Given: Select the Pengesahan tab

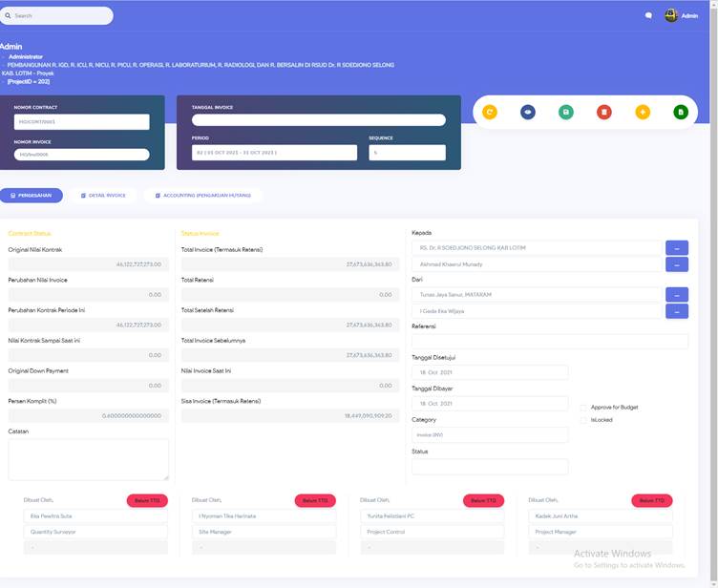Looking at the screenshot, I should click(32, 195).
